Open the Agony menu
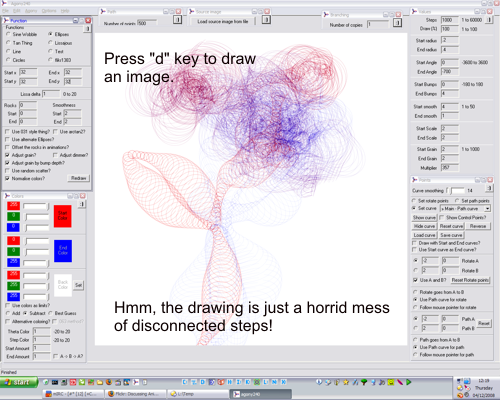 click(x=31, y=11)
